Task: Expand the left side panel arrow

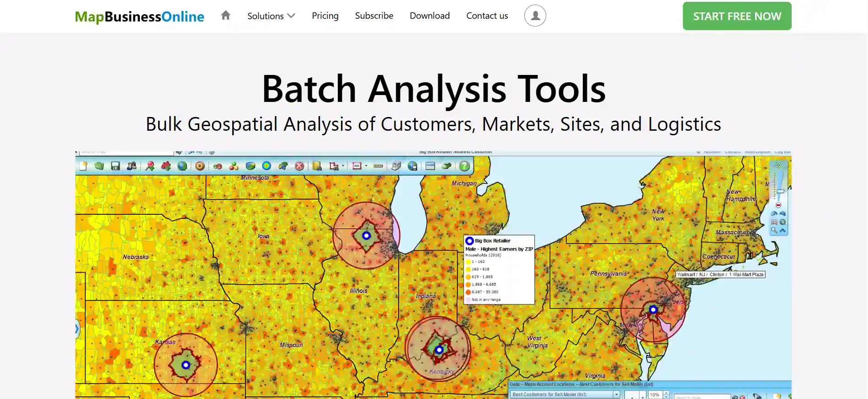Action: 77,329
